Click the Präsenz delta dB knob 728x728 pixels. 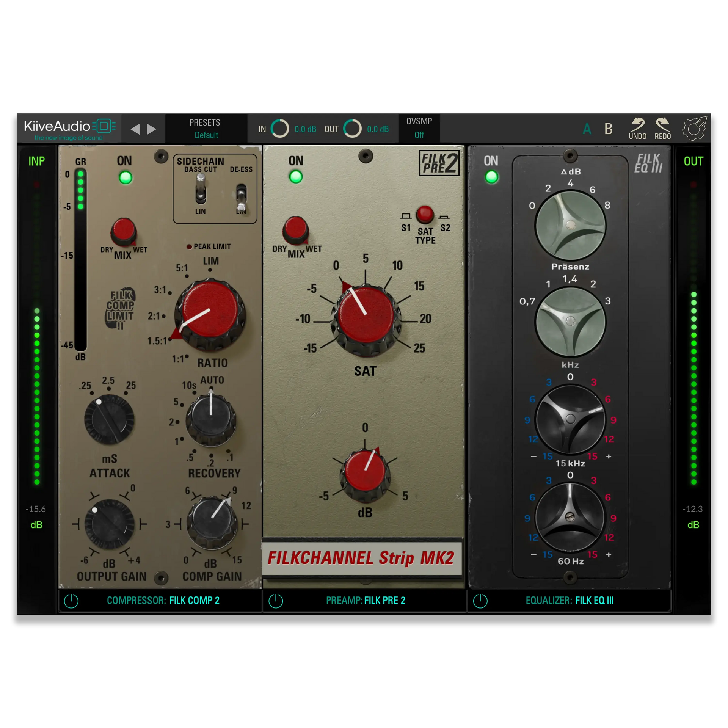coord(570,225)
